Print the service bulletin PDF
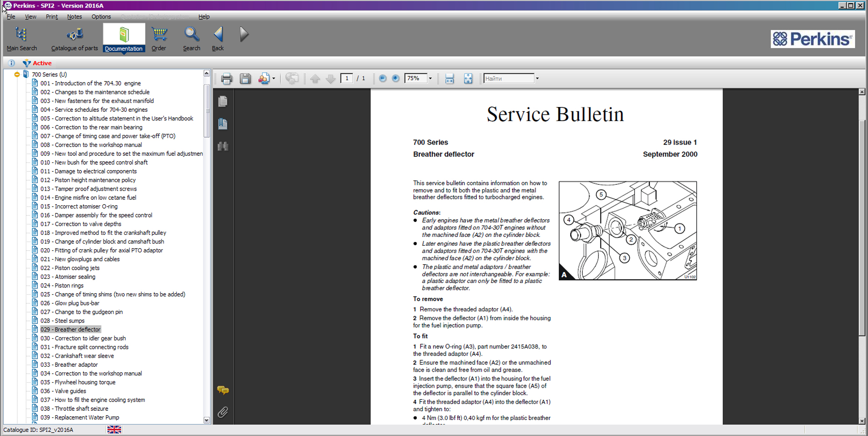This screenshot has height=436, width=868. (x=226, y=79)
